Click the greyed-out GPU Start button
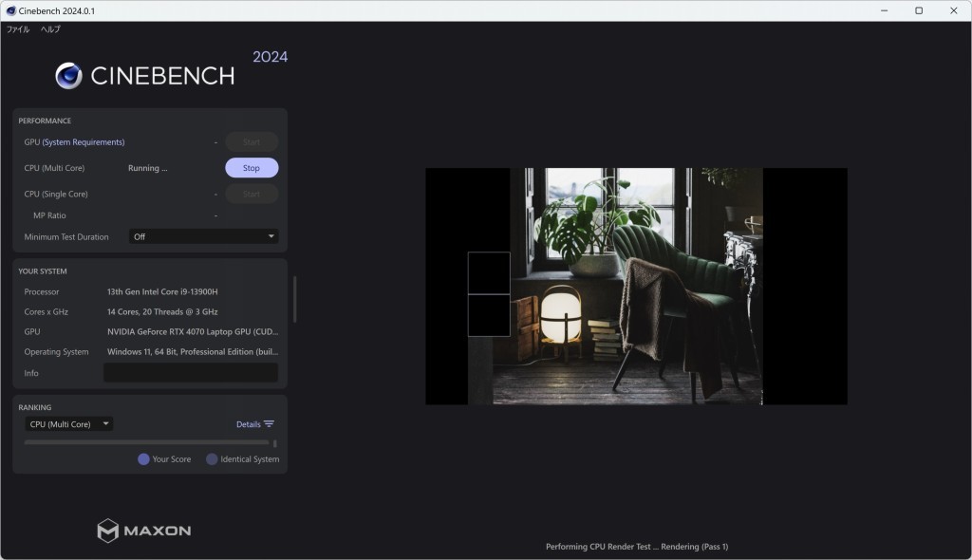Screen dimensions: 972x560 (x=251, y=142)
